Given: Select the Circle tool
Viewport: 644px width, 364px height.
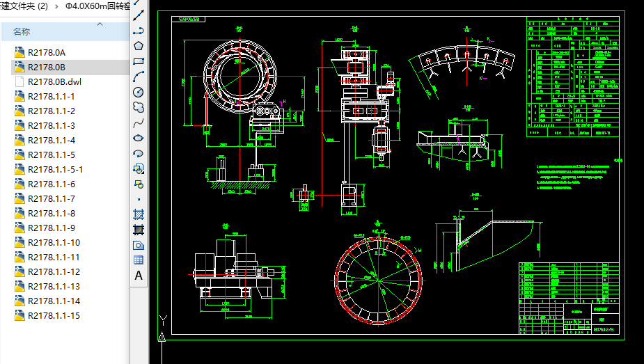Looking at the screenshot, I should pos(139,92).
